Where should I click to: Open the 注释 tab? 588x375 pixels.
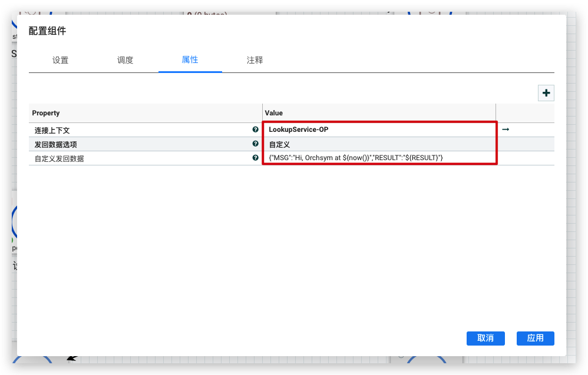[255, 60]
